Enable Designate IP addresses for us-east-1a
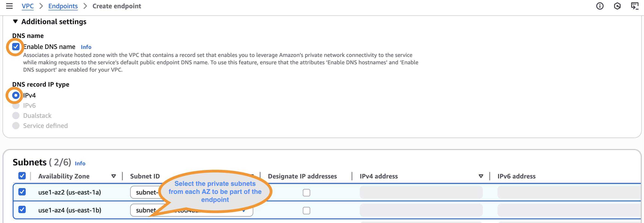This screenshot has width=644, height=223. (306, 192)
